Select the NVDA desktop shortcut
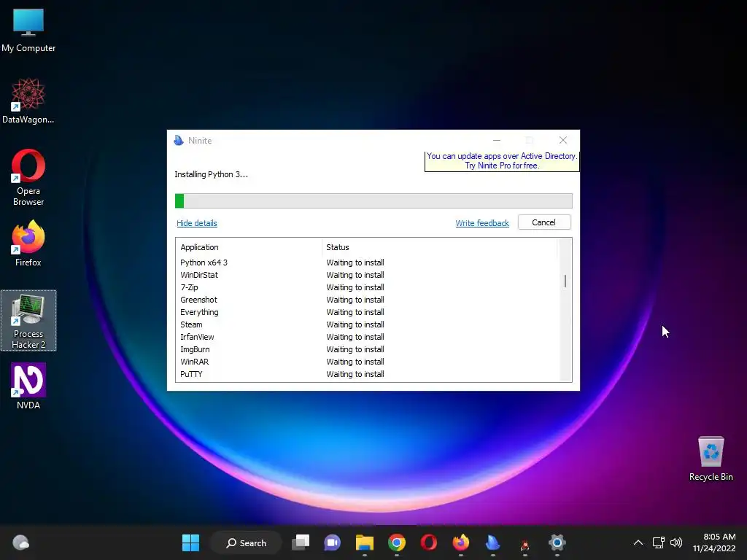Viewport: 747px width, 560px height. 28,386
